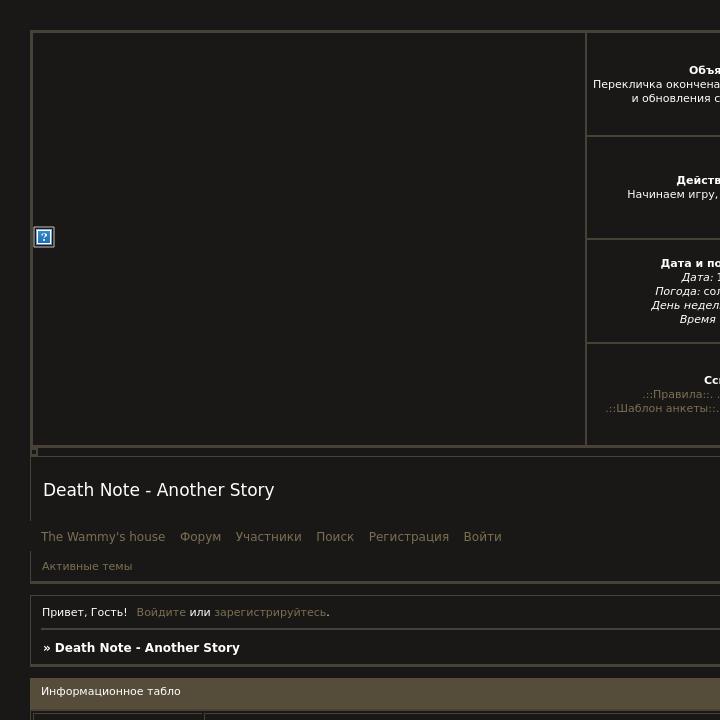The height and width of the screenshot is (720, 720).
Task: Go to the Форум navigation item
Action: click(x=200, y=537)
